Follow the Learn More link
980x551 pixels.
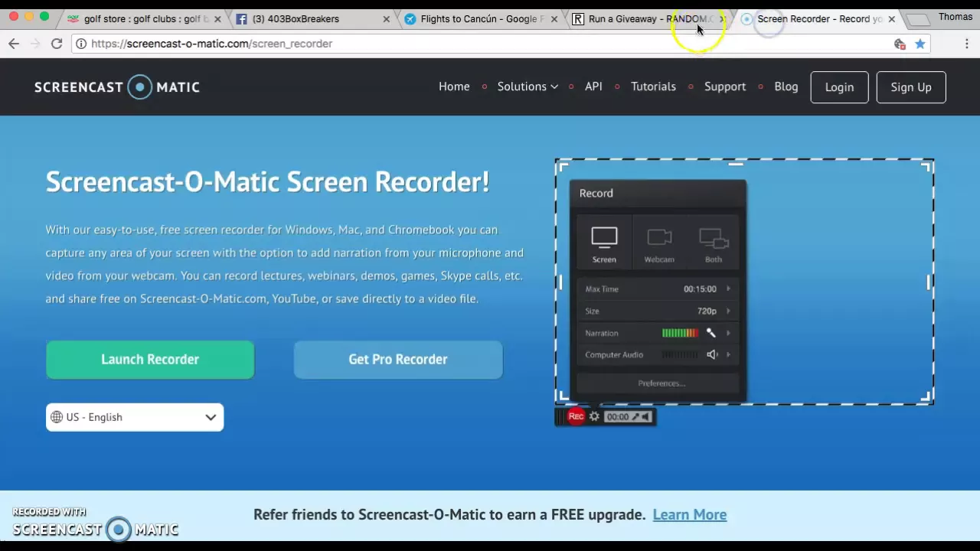(690, 514)
